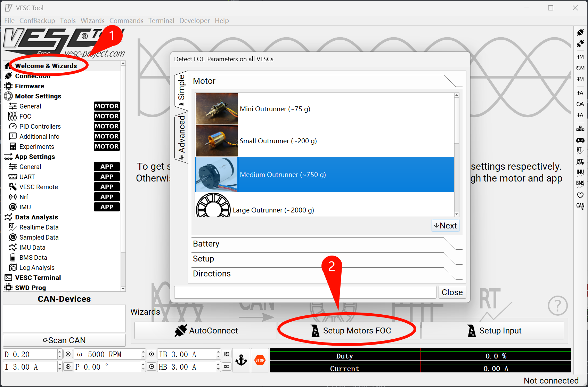Toggle the heartbeat alive icon
This screenshot has width=588, height=387.
(x=580, y=195)
